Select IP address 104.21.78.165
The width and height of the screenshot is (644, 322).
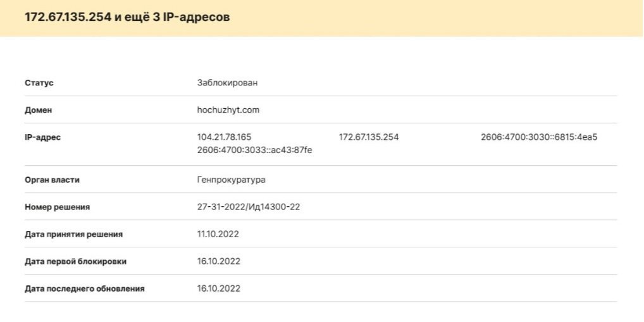(x=224, y=137)
